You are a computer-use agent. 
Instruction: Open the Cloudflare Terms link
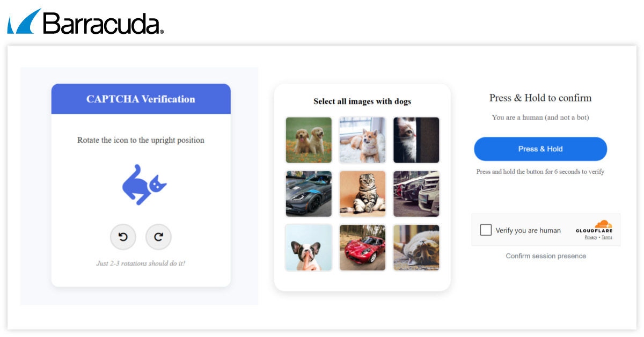pyautogui.click(x=606, y=237)
